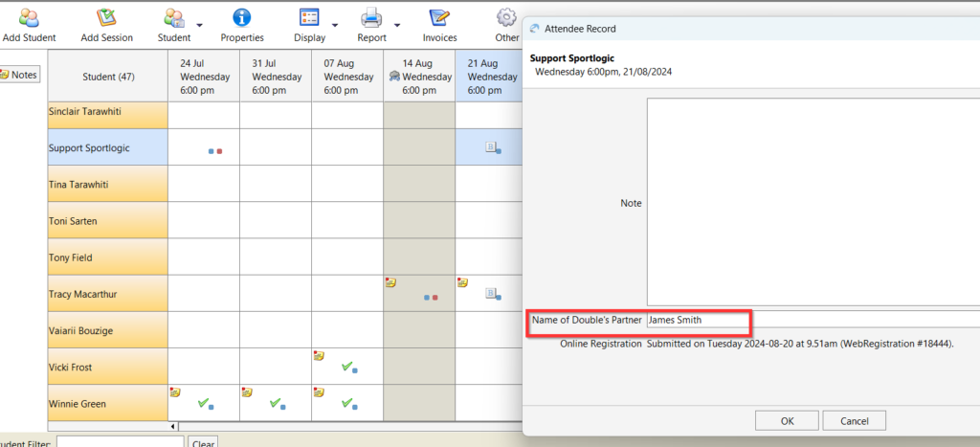Select student Winnie Green
This screenshot has height=447, width=980.
pos(108,403)
